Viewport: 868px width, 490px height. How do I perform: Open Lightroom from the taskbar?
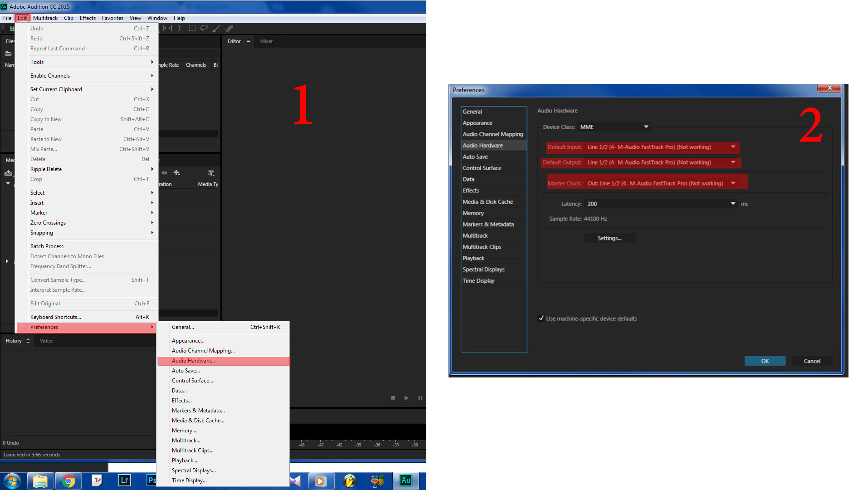click(x=124, y=480)
